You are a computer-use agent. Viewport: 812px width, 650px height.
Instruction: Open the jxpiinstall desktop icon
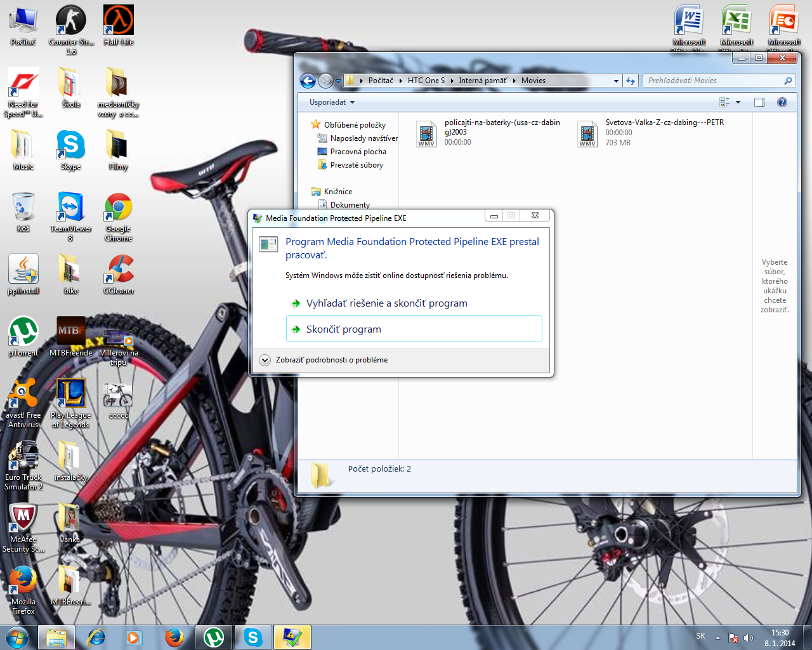(23, 275)
